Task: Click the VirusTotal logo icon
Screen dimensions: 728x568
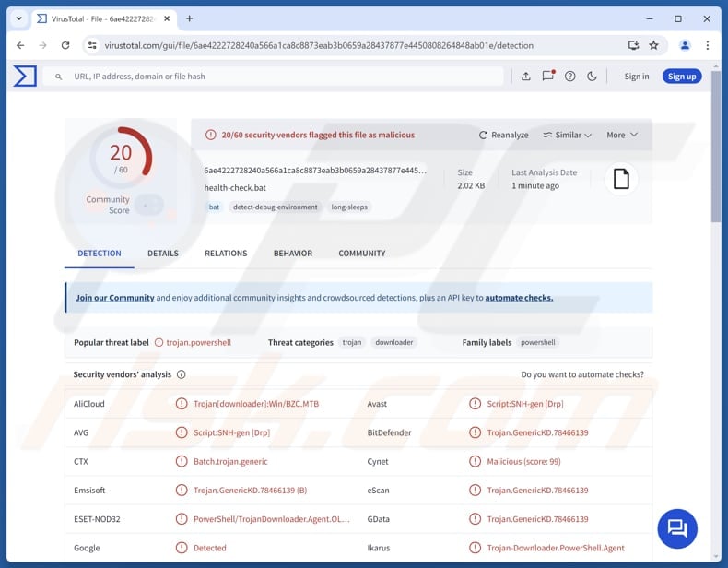Action: pyautogui.click(x=25, y=77)
